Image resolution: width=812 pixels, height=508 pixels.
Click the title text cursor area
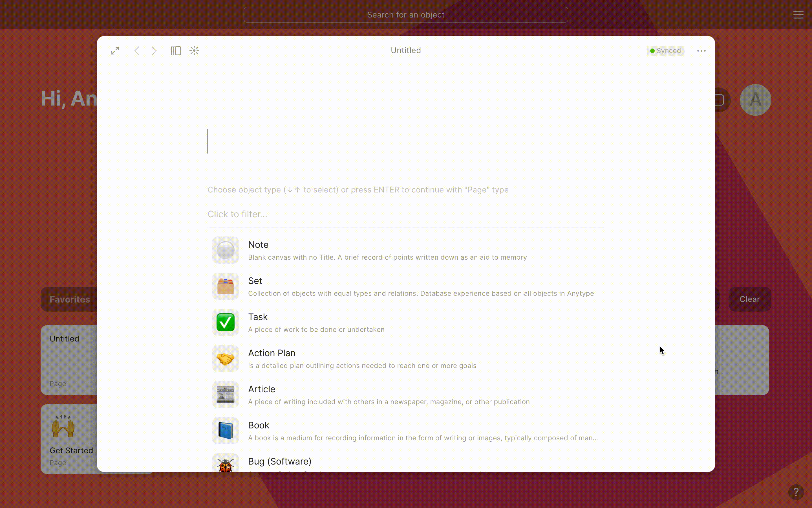pos(406,141)
